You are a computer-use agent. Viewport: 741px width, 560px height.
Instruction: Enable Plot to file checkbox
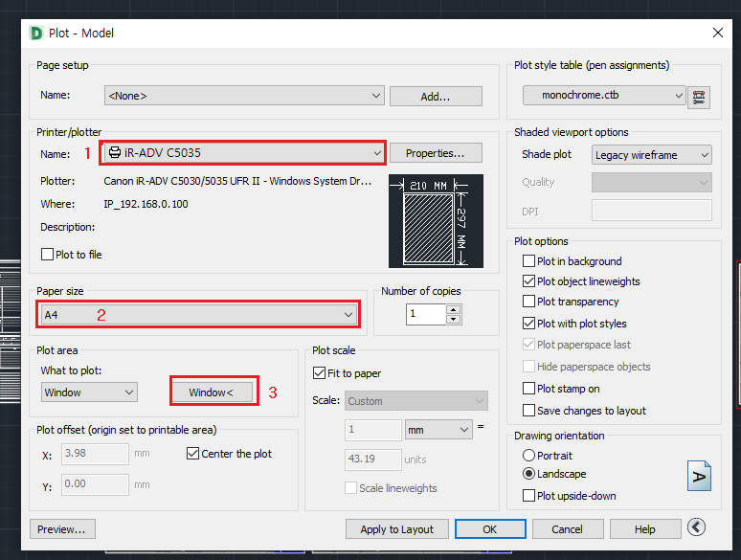click(47, 255)
